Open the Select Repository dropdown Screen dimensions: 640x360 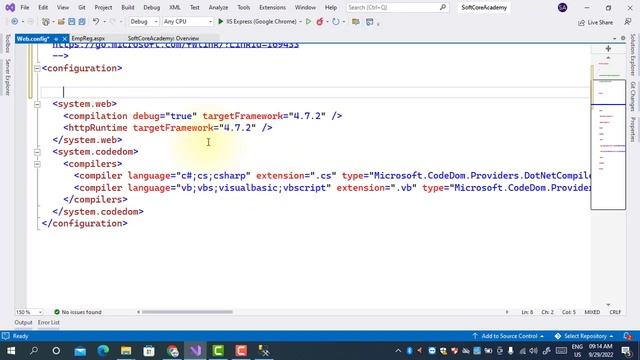(x=584, y=336)
